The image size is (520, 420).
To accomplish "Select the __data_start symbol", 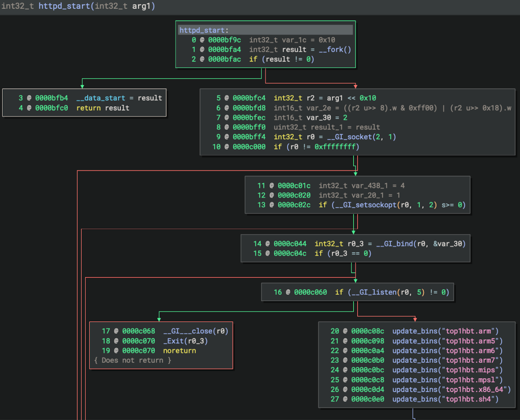I will coord(101,98).
